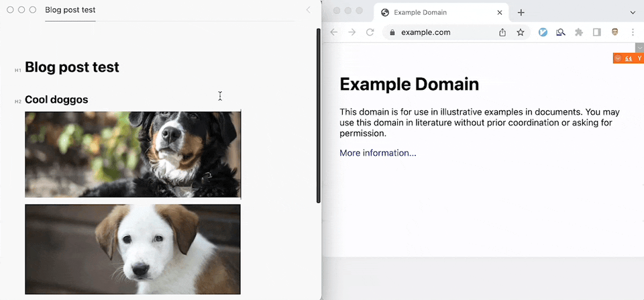Collapse the sidebar with the left chevron

pos(308,10)
